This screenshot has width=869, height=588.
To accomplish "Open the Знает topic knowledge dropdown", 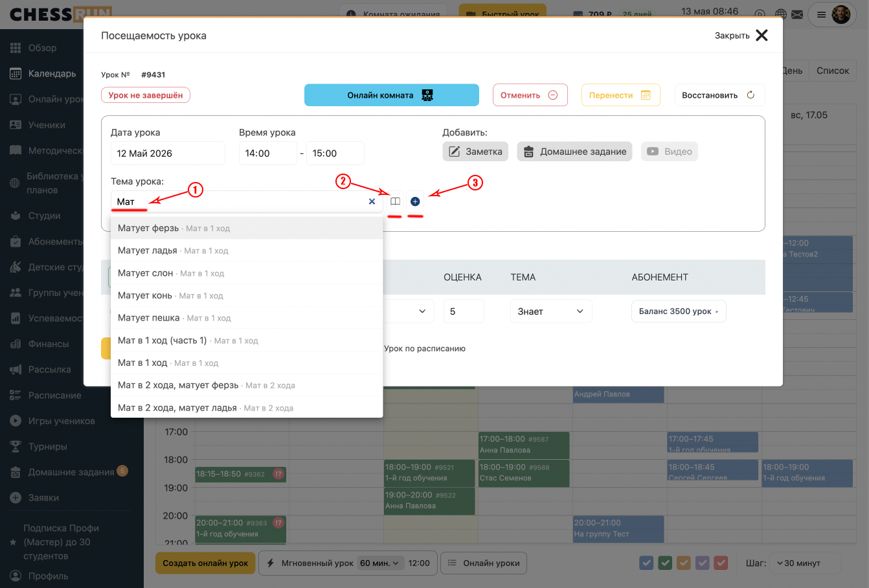I will click(x=551, y=311).
